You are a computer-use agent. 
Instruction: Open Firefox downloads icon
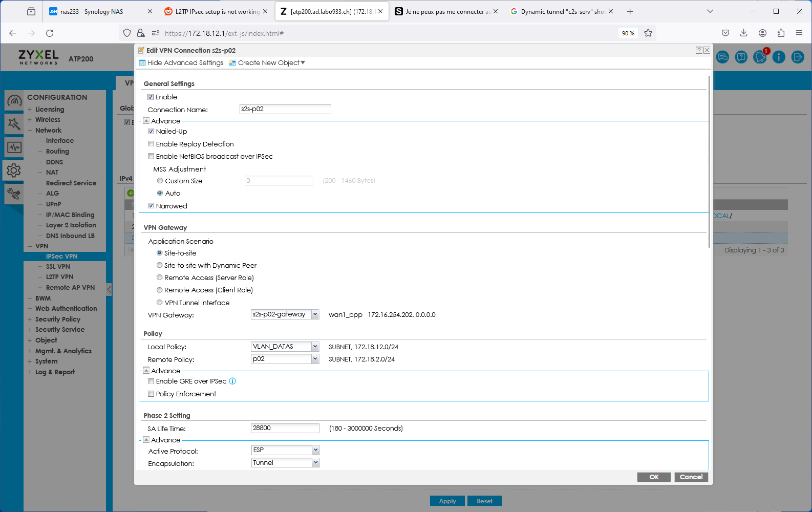coord(744,33)
